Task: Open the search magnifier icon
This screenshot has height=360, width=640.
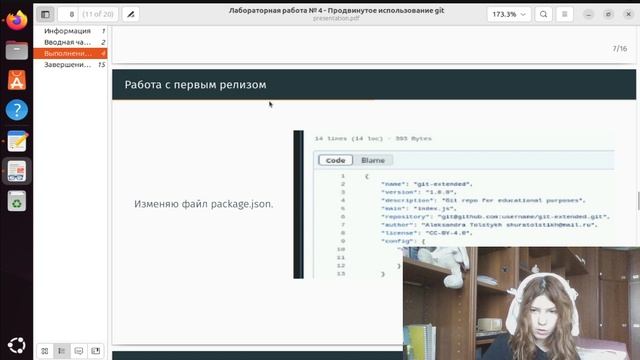Action: pos(544,14)
